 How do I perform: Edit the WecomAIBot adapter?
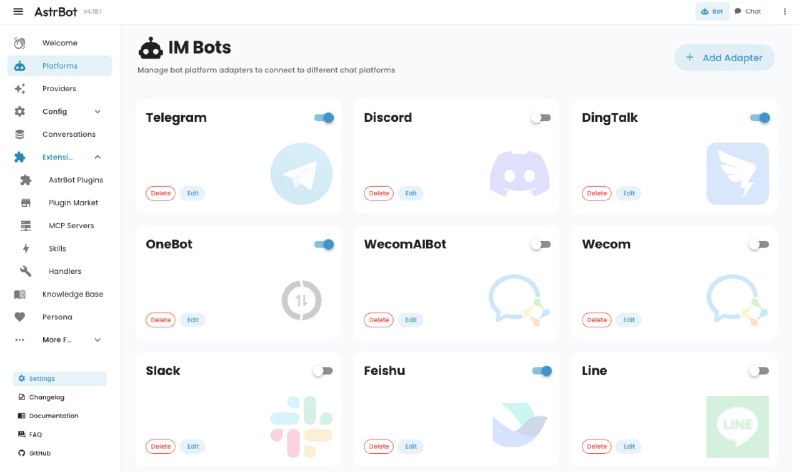coord(411,320)
